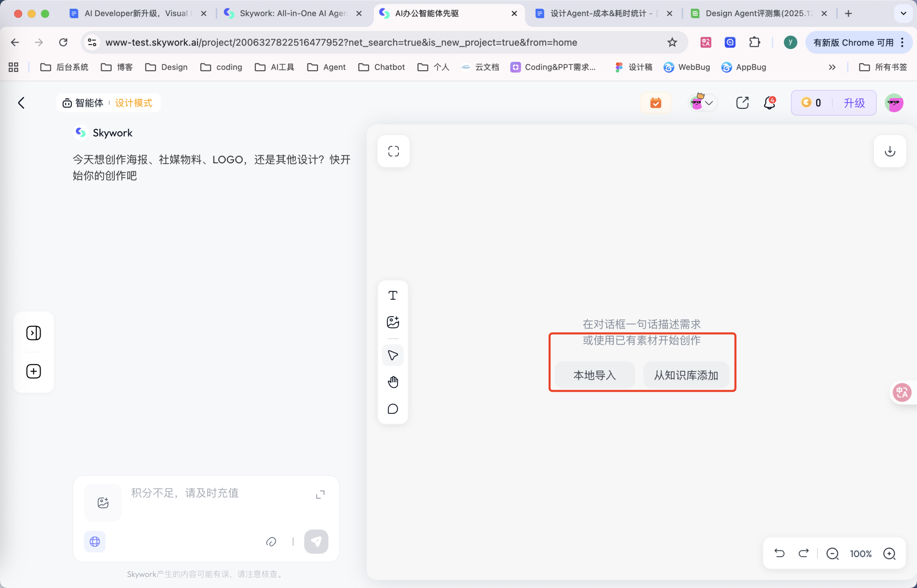Viewport: 917px width, 588px height.
Task: Click the download icon on the canvas
Action: click(890, 151)
